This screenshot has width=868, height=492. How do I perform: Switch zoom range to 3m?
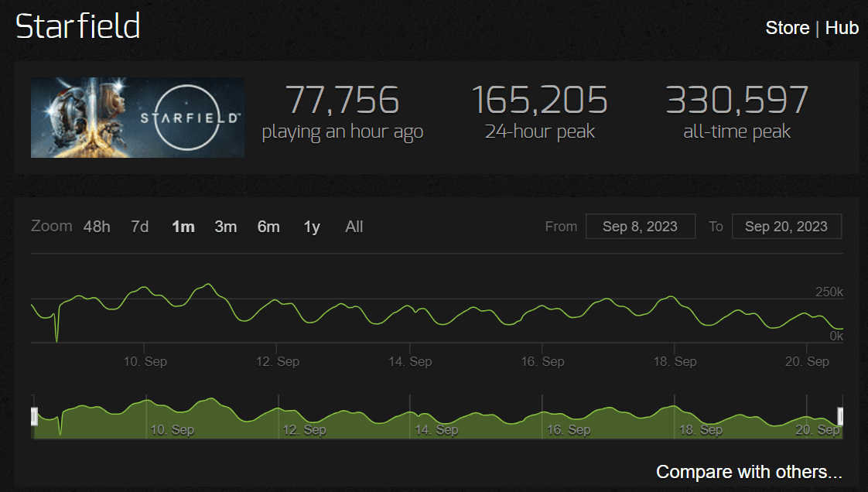click(x=225, y=227)
